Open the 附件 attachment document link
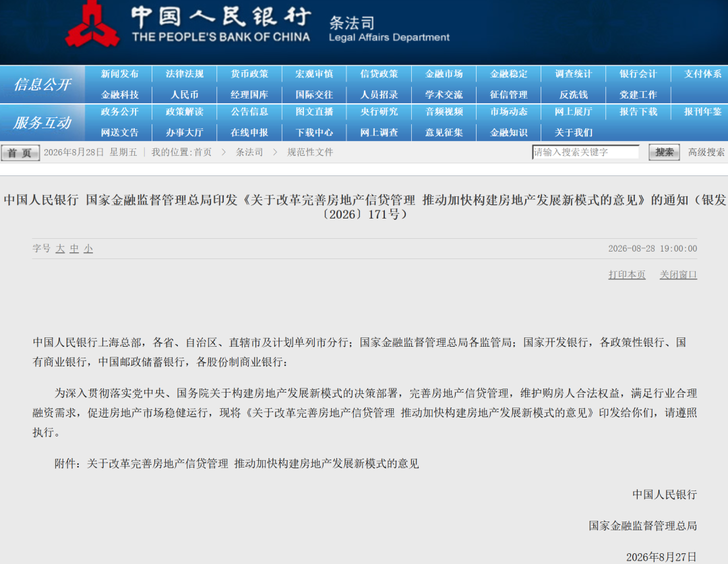This screenshot has height=564, width=728. click(x=253, y=463)
